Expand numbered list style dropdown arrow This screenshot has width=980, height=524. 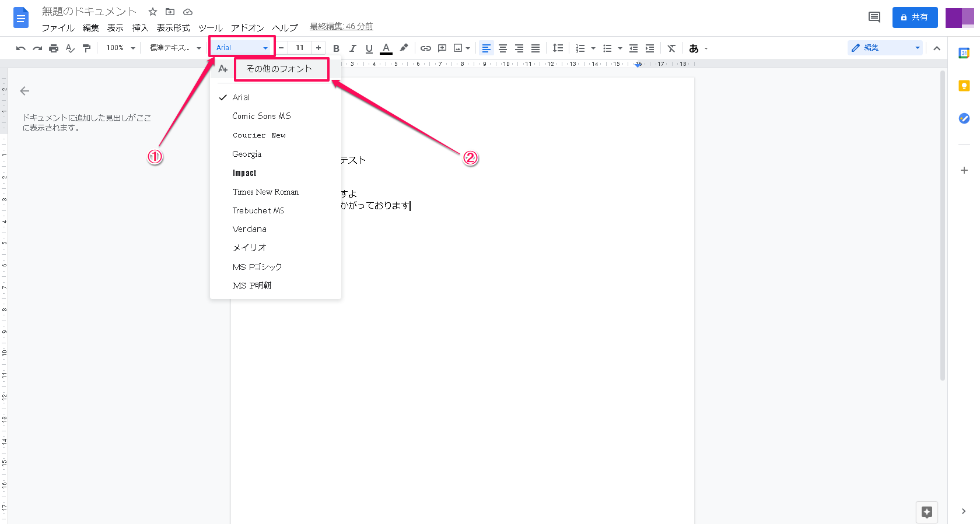click(x=593, y=48)
